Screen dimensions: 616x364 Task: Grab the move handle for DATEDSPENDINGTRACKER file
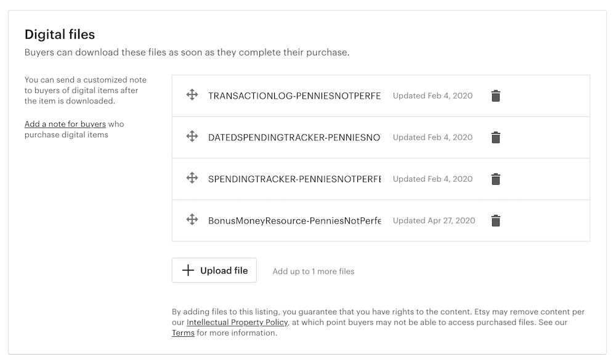point(192,136)
